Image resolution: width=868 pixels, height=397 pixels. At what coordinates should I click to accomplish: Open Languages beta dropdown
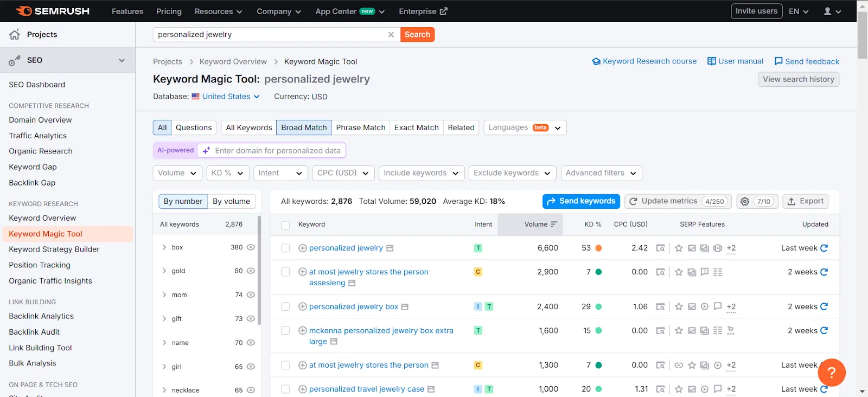click(x=525, y=127)
